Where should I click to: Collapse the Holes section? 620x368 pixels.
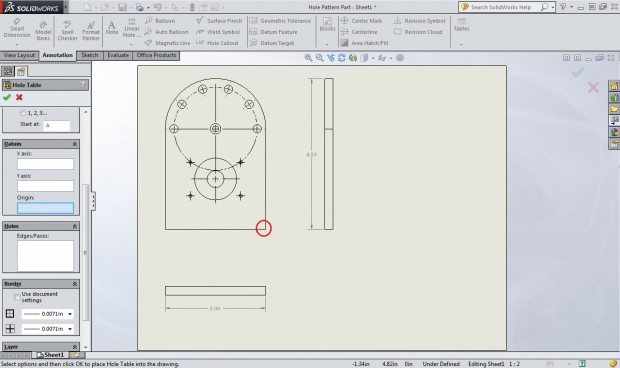(74, 226)
